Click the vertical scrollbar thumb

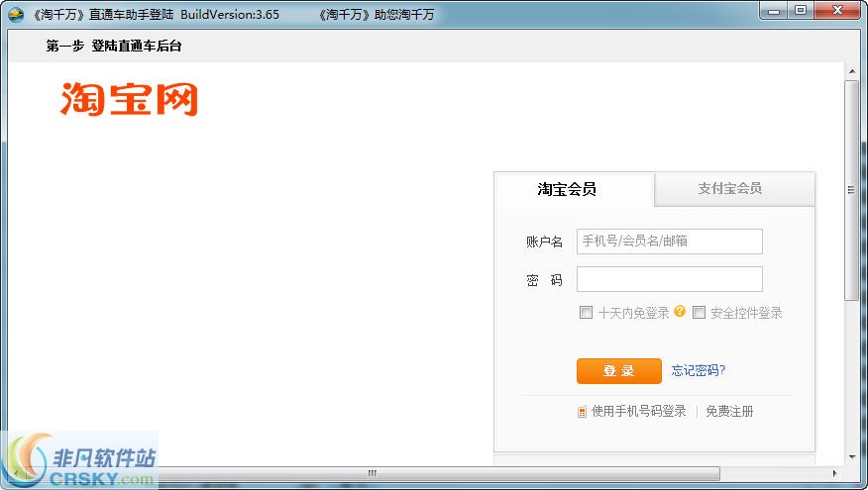coord(851,191)
